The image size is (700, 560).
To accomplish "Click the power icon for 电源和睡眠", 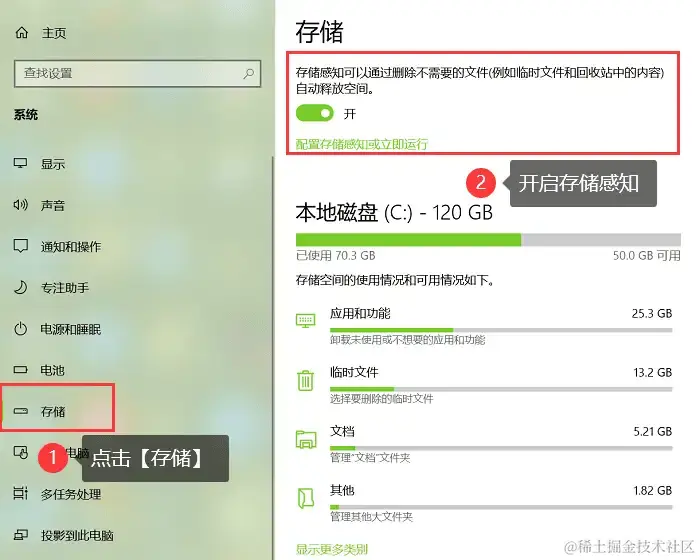I will tap(21, 329).
